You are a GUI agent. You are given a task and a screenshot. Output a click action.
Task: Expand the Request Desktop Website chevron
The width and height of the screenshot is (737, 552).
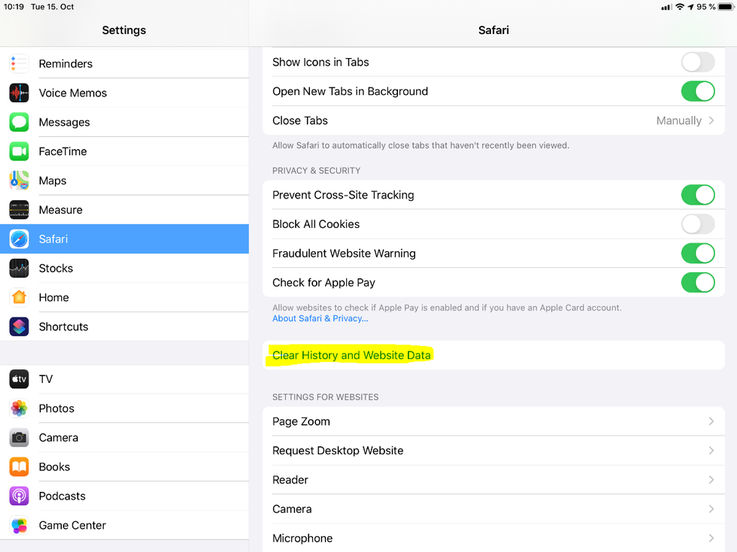click(x=711, y=450)
